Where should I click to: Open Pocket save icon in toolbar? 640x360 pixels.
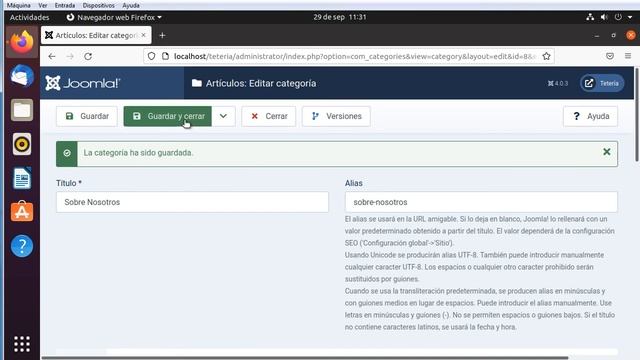tap(610, 56)
